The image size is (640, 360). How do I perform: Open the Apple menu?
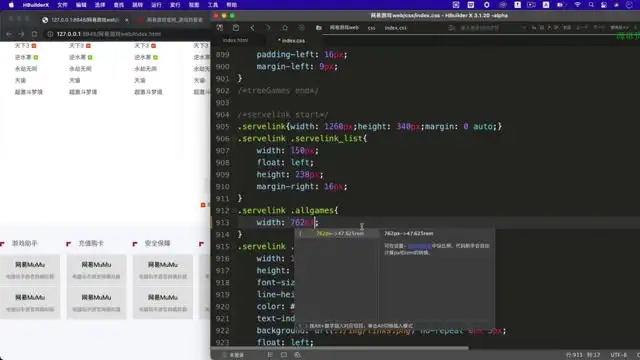click(11, 5)
